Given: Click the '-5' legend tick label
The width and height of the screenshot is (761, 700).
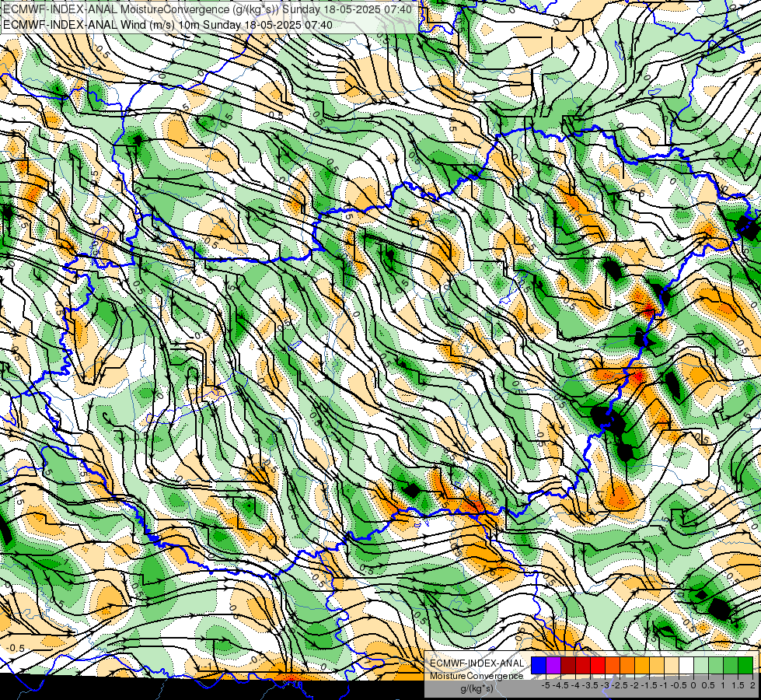Looking at the screenshot, I should pyautogui.click(x=546, y=685).
